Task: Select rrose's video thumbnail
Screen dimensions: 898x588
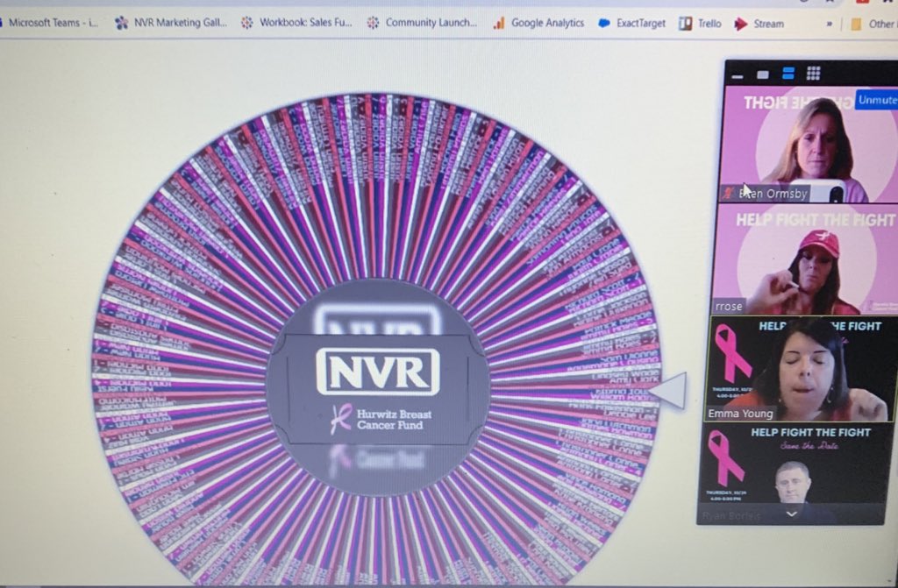Action: coord(805,259)
